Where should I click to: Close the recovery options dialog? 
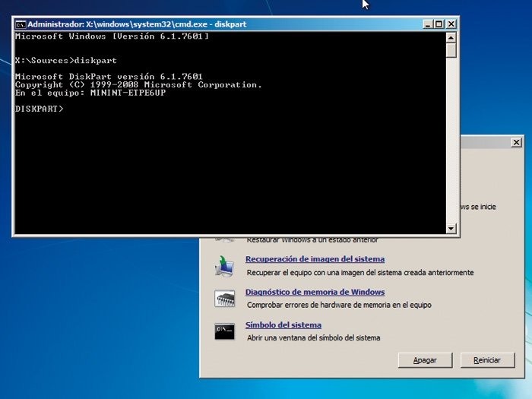click(516, 142)
